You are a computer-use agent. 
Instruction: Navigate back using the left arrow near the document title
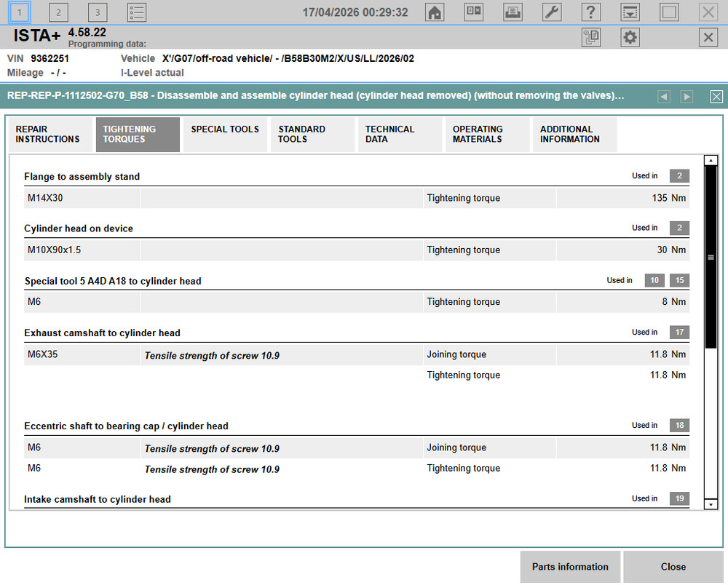tap(663, 96)
